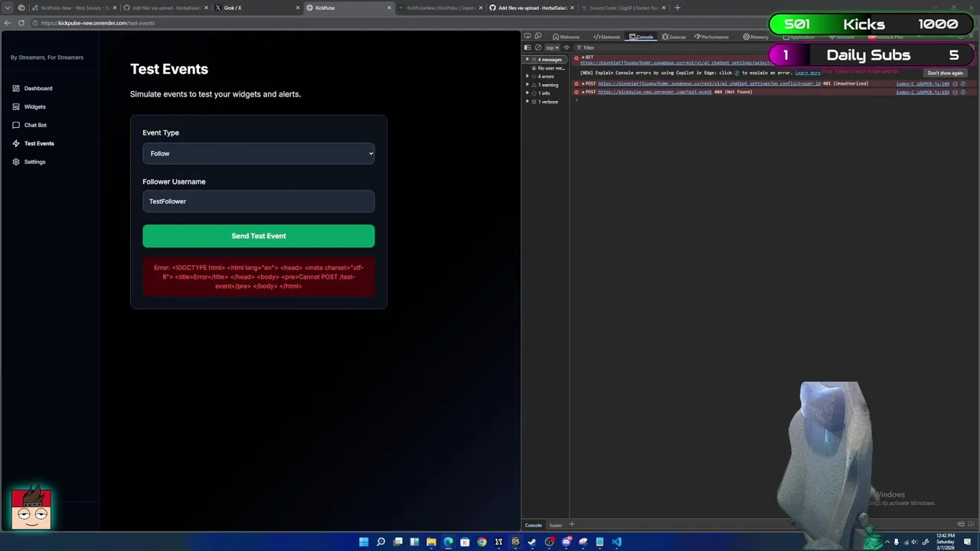The height and width of the screenshot is (551, 980).
Task: Click the Send Test Event button
Action: click(x=259, y=236)
